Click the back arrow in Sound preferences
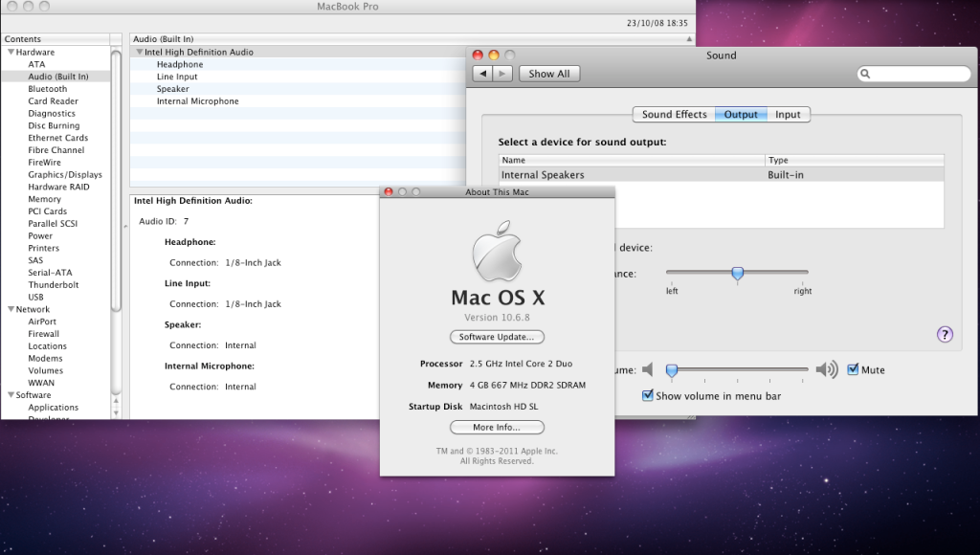 click(483, 74)
